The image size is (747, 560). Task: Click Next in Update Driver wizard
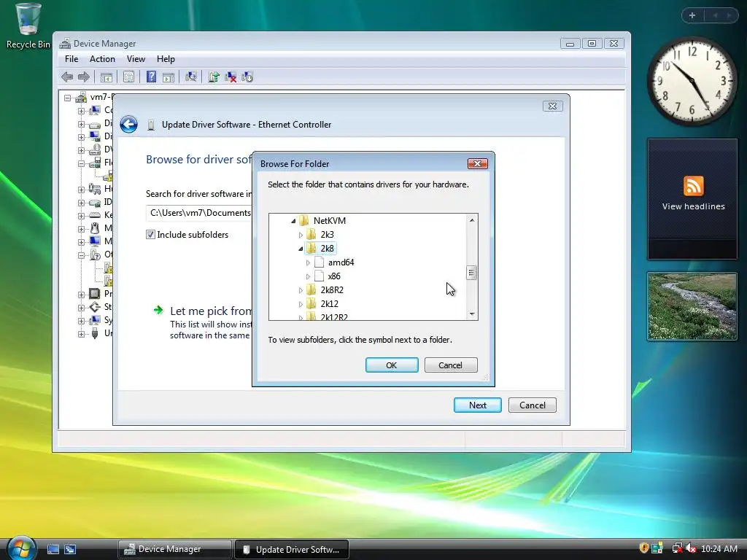point(477,405)
